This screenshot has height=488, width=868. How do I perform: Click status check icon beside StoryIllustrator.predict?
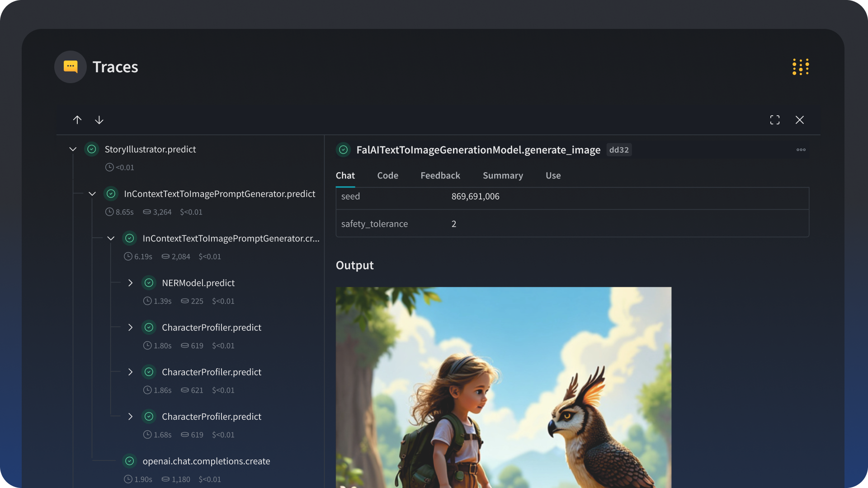click(x=92, y=149)
